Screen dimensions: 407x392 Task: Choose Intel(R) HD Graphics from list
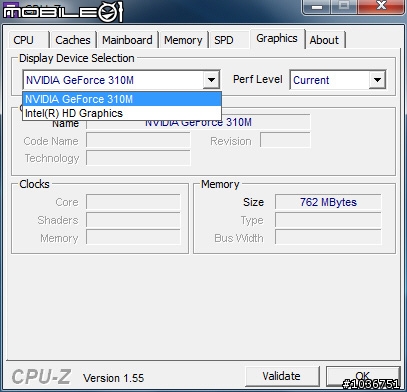pyautogui.click(x=122, y=113)
